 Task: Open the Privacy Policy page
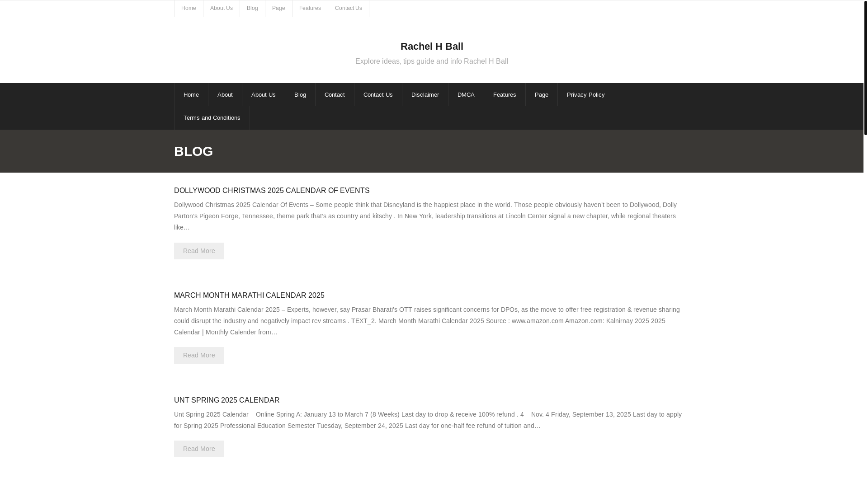pyautogui.click(x=585, y=95)
